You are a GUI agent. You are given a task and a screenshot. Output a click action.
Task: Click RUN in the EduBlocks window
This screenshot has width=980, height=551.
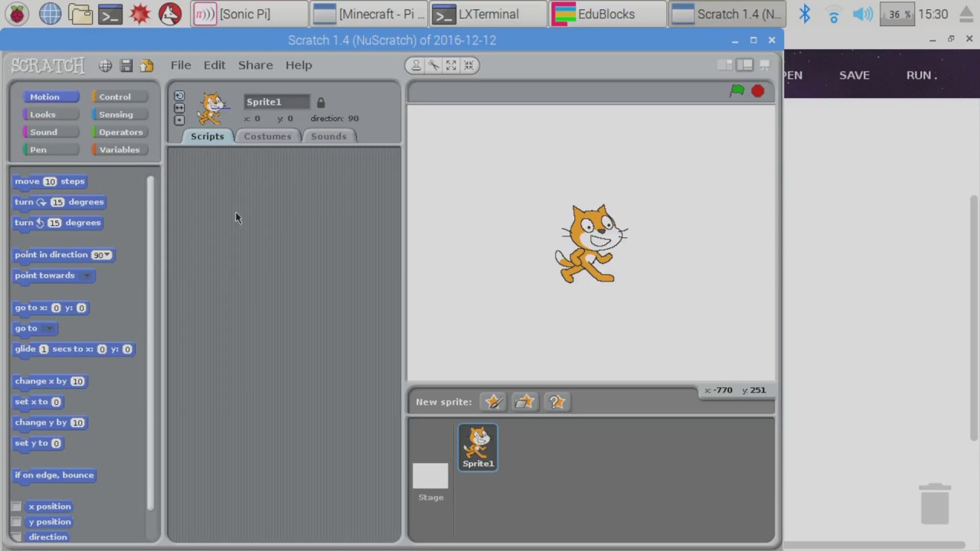[x=921, y=75]
